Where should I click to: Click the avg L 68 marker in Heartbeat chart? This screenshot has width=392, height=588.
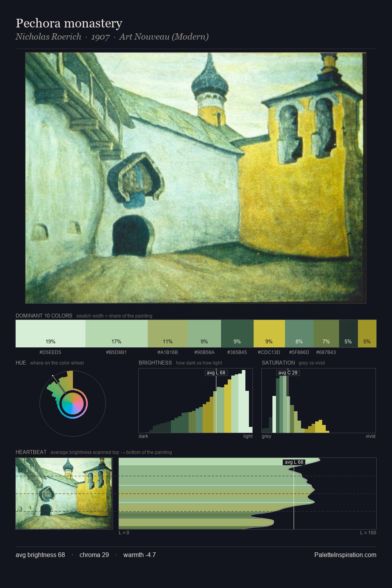click(294, 462)
